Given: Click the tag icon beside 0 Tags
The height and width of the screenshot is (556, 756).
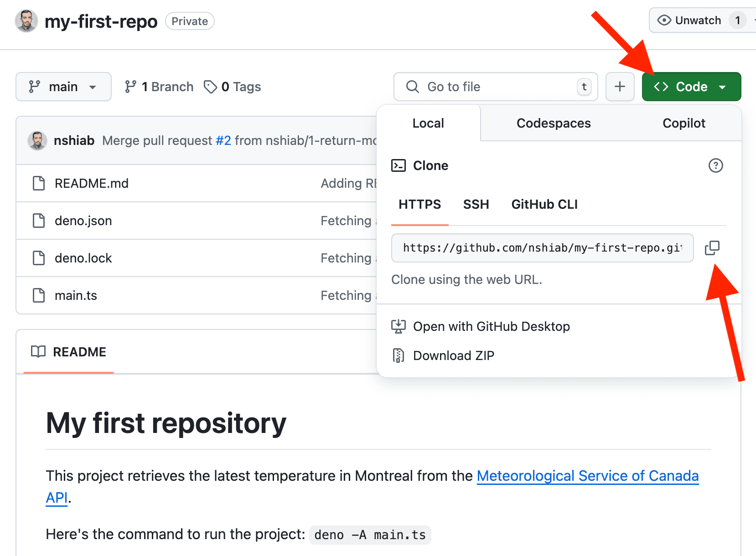Looking at the screenshot, I should (x=211, y=87).
